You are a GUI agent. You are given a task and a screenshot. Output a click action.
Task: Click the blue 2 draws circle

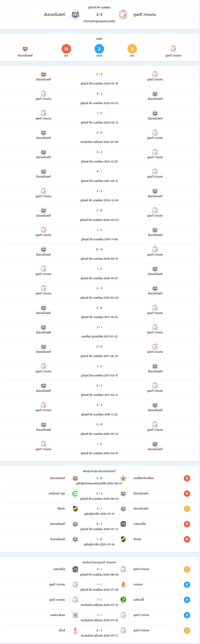click(99, 49)
